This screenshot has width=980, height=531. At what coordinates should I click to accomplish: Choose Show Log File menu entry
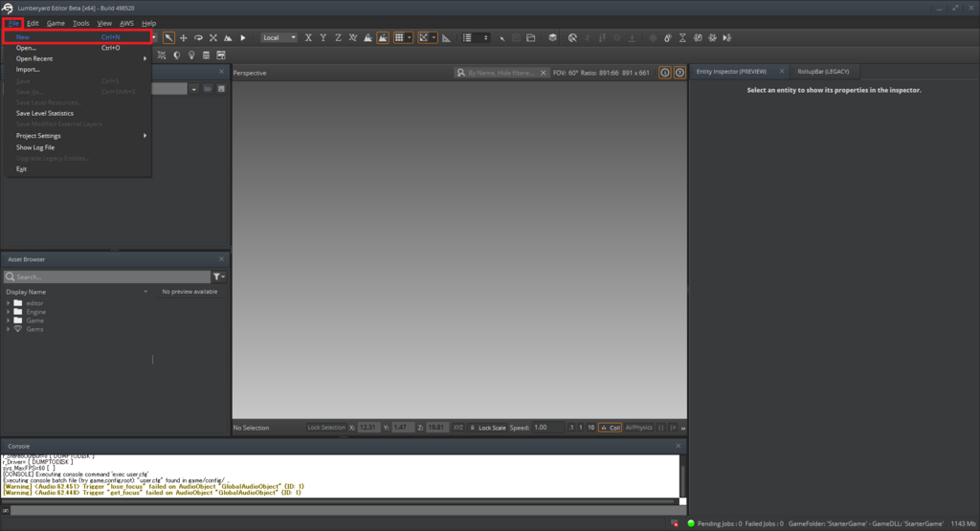pos(78,147)
